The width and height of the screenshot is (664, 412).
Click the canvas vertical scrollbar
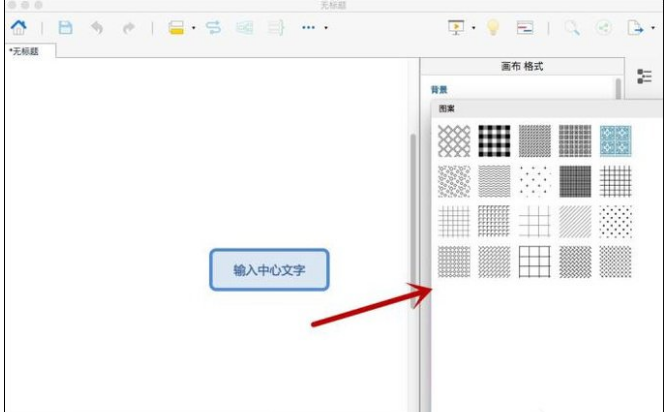(x=413, y=220)
